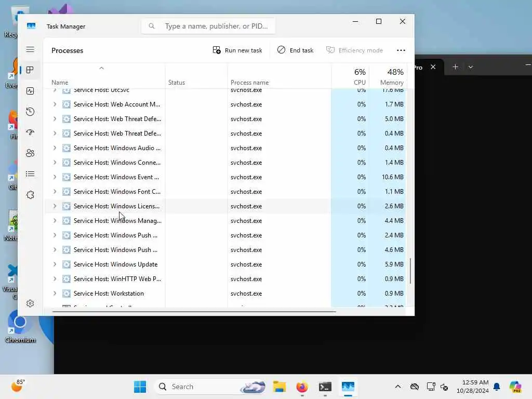Open the Chromium desktop shortcut

point(20,327)
